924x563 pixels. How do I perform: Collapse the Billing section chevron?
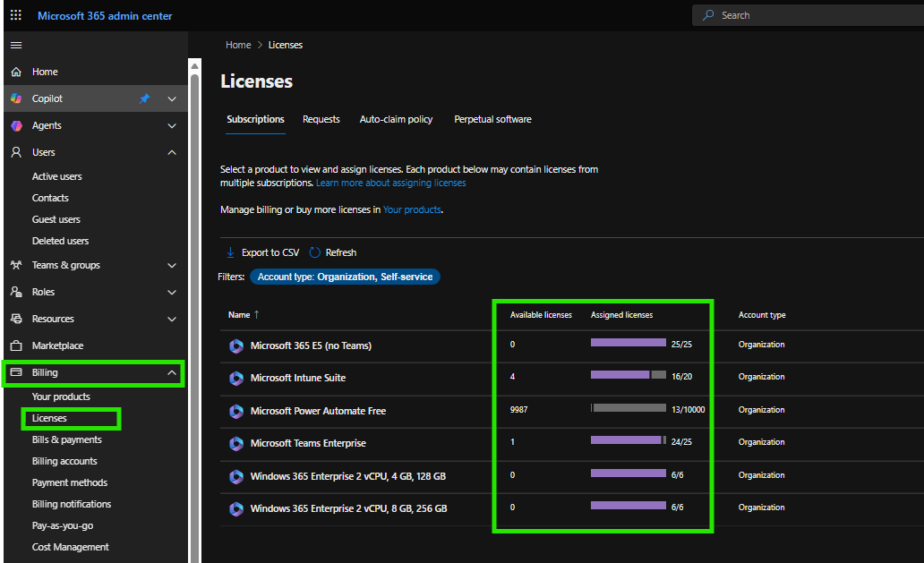pyautogui.click(x=172, y=372)
